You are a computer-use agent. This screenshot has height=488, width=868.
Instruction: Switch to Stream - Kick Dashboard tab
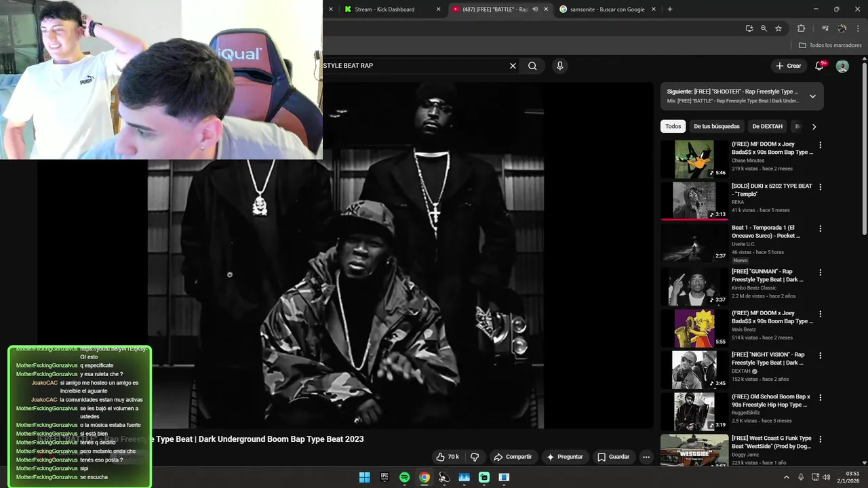point(383,9)
